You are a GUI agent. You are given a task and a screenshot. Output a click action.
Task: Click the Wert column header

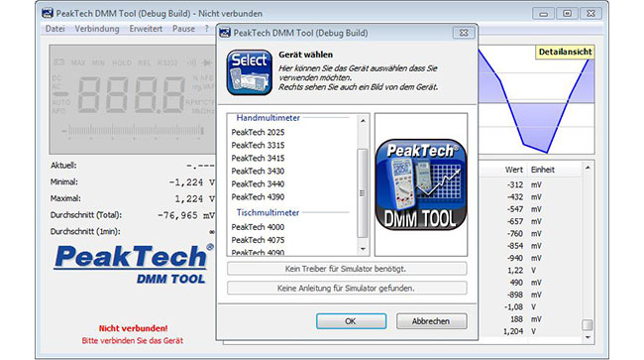(514, 170)
